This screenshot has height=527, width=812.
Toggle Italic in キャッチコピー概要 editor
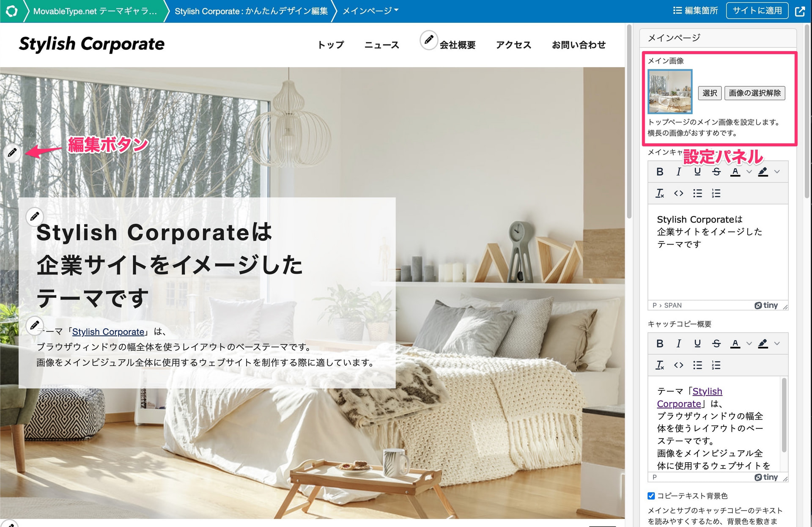click(x=678, y=343)
